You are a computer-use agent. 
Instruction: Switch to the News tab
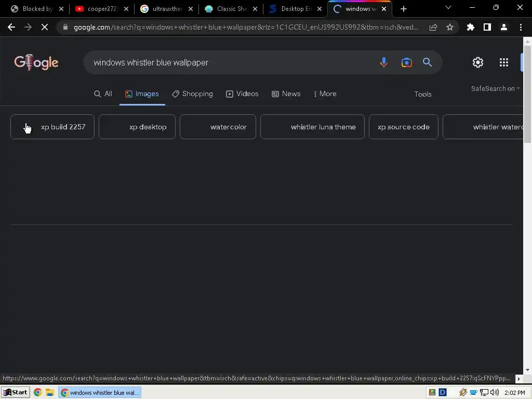(x=286, y=94)
